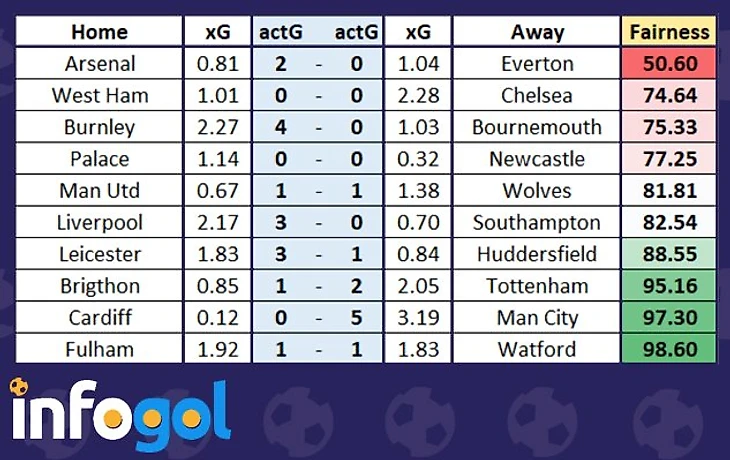Click the West Ham team name
Screen dimensions: 730x460
tap(99, 96)
